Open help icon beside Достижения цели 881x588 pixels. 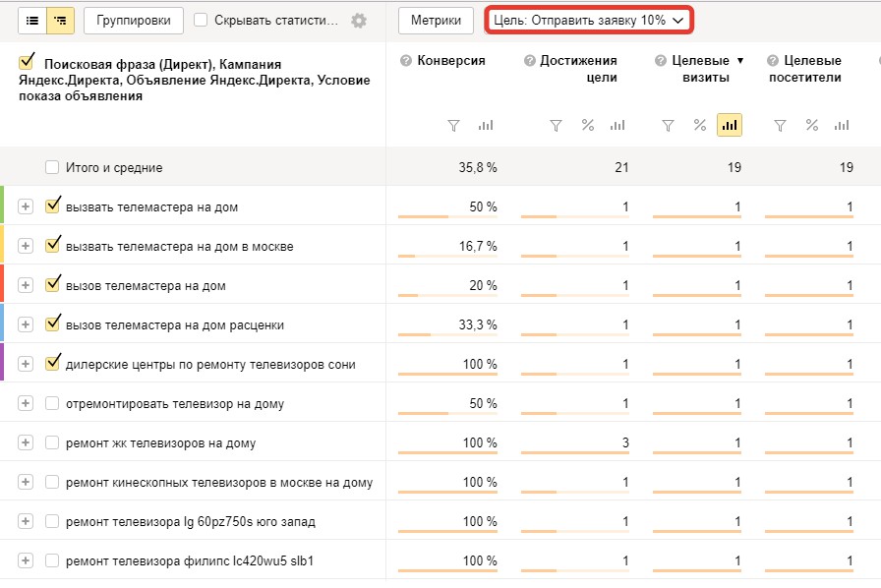click(x=529, y=61)
